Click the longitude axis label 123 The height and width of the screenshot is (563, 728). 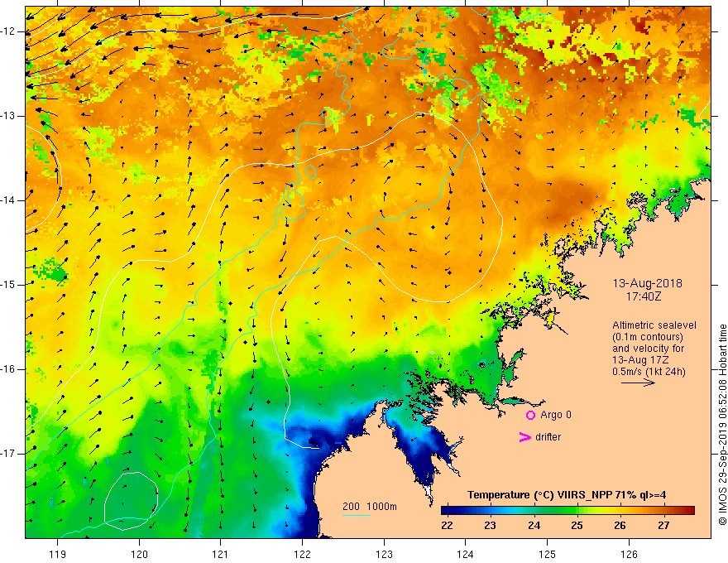pos(384,554)
